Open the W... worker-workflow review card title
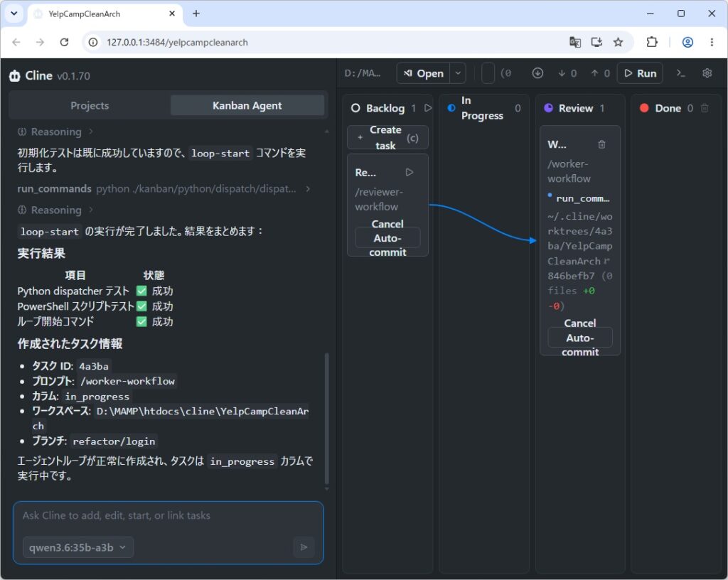The width and height of the screenshot is (728, 580). [x=557, y=144]
